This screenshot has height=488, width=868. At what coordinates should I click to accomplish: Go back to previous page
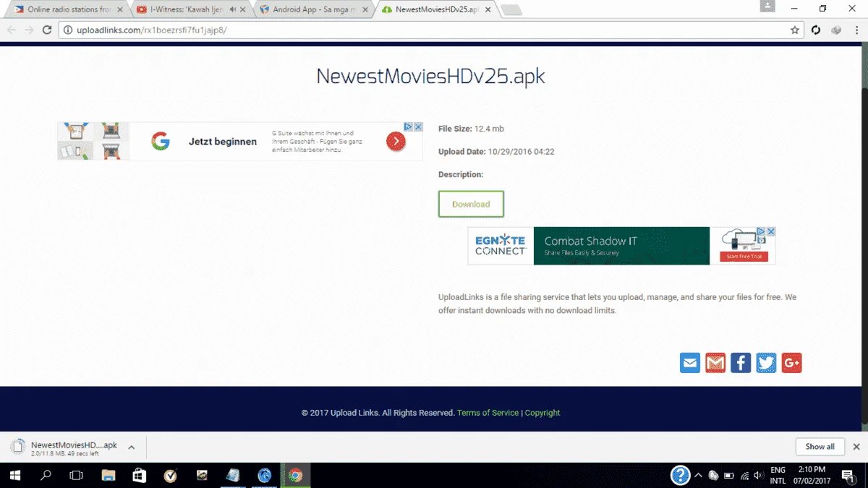tap(12, 30)
